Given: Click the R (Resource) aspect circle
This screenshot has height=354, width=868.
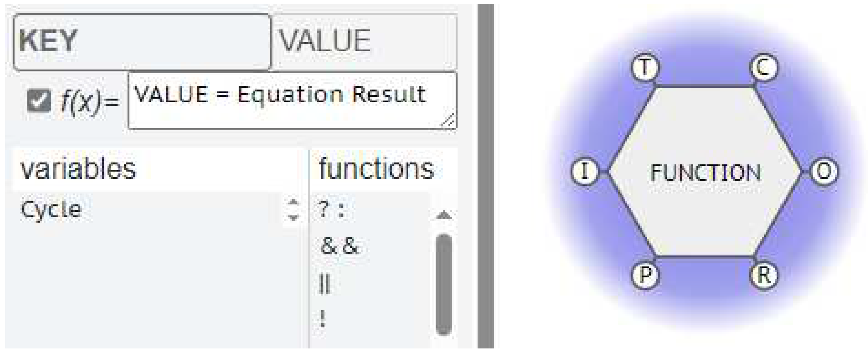Looking at the screenshot, I should pos(764,276).
